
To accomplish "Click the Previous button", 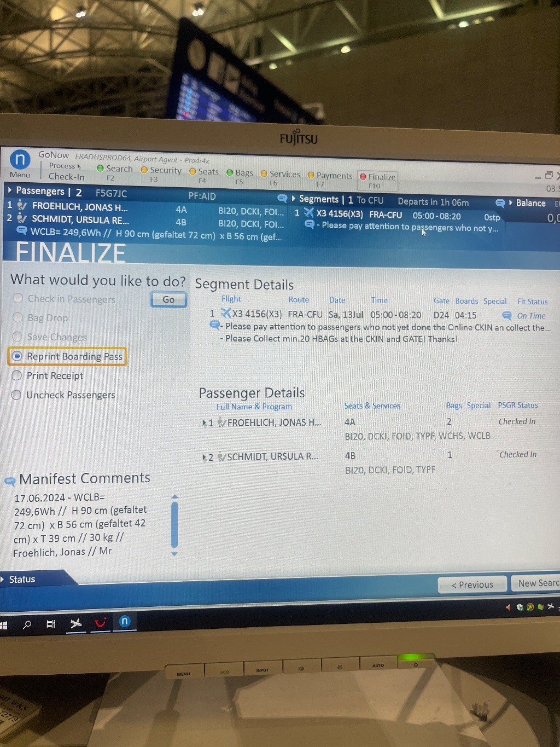I will (x=471, y=584).
